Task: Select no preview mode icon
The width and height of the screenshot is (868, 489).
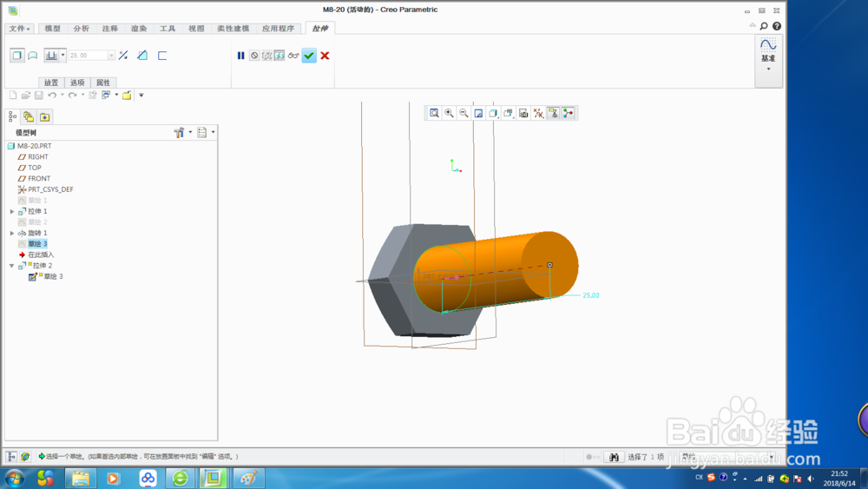Action: pos(254,56)
